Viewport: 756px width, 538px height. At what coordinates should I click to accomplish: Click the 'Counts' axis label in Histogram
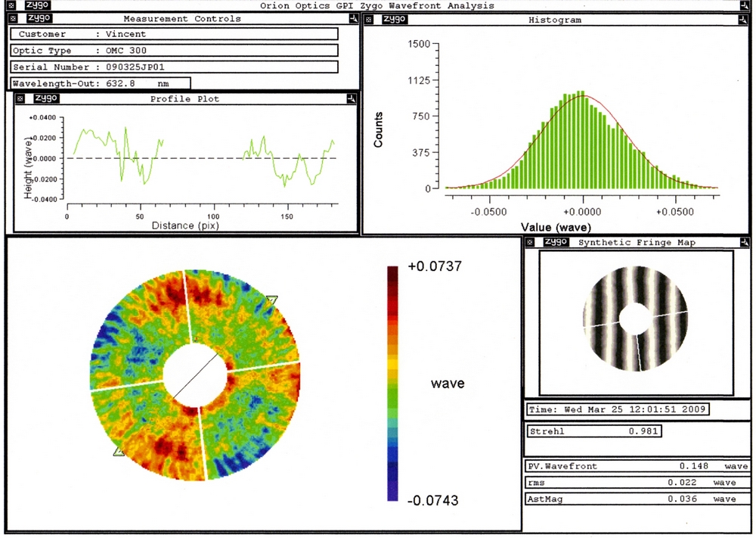[378, 130]
